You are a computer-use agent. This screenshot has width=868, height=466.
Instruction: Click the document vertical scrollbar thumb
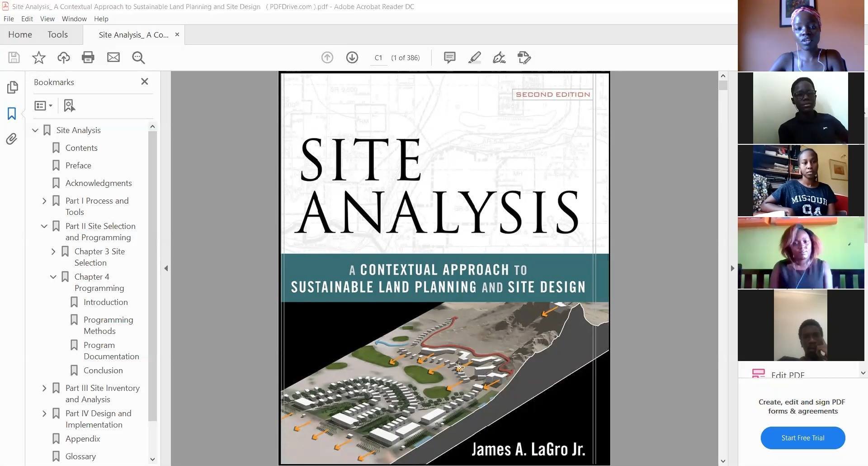(x=723, y=86)
